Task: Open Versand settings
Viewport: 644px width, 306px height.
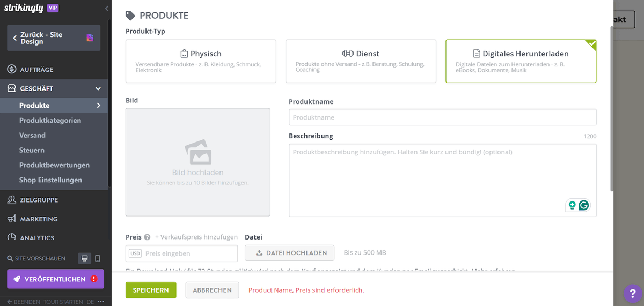Action: 32,136
